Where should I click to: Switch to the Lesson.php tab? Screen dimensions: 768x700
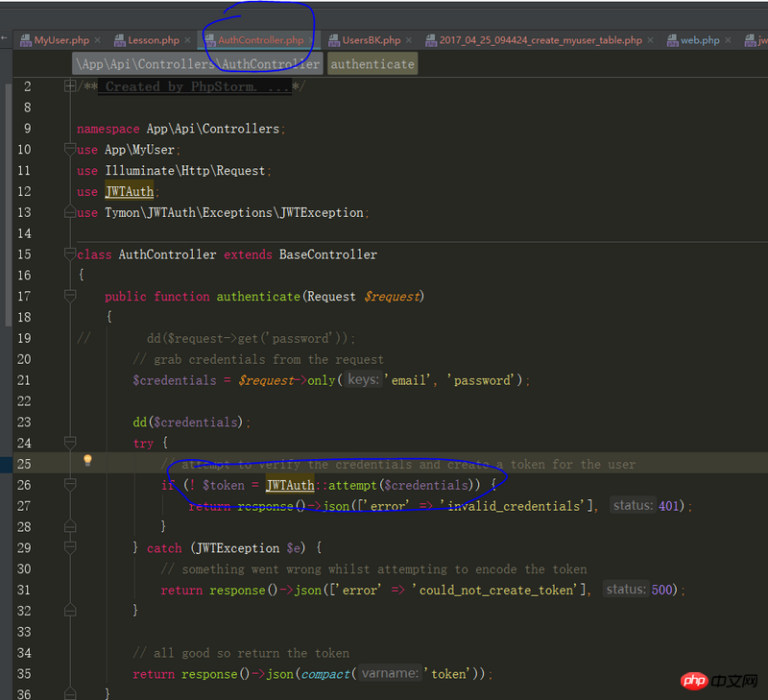click(x=154, y=40)
